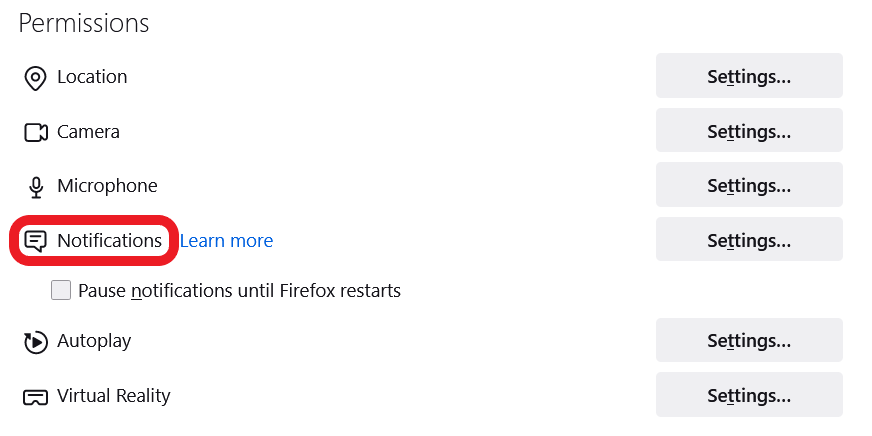Click the Virtual Reality headset icon

[36, 397]
